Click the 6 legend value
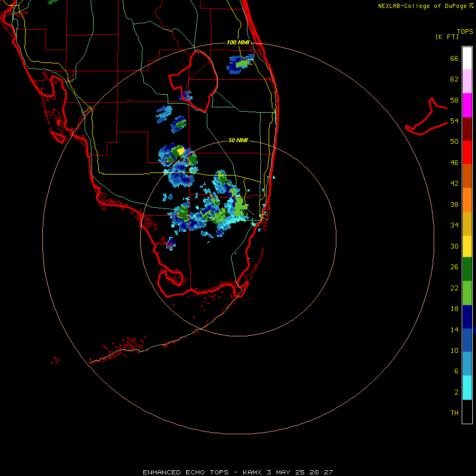 point(456,371)
